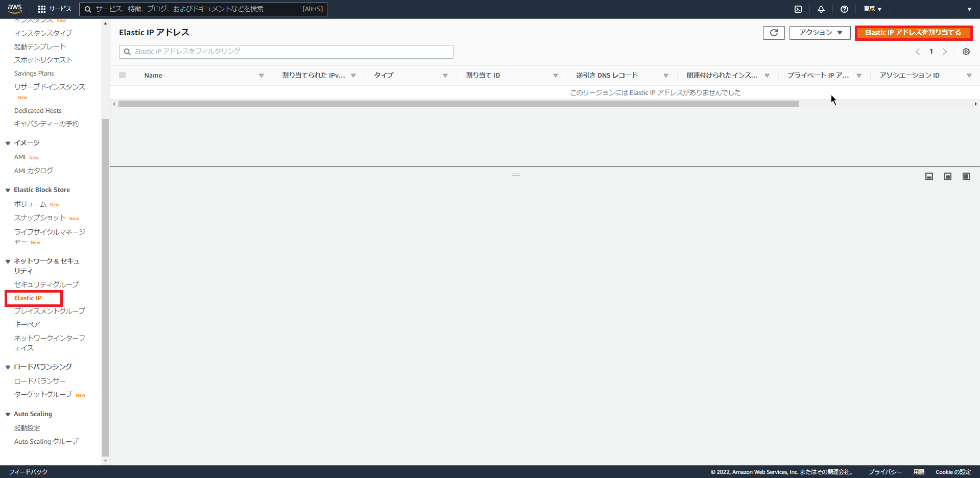
Task: Open the help question mark icon
Action: pyautogui.click(x=844, y=9)
